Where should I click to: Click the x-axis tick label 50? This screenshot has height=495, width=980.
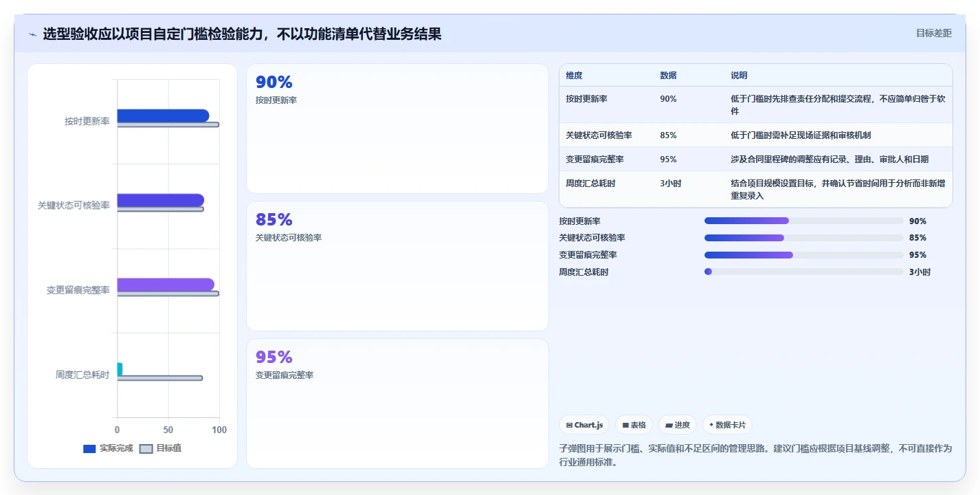click(x=168, y=430)
